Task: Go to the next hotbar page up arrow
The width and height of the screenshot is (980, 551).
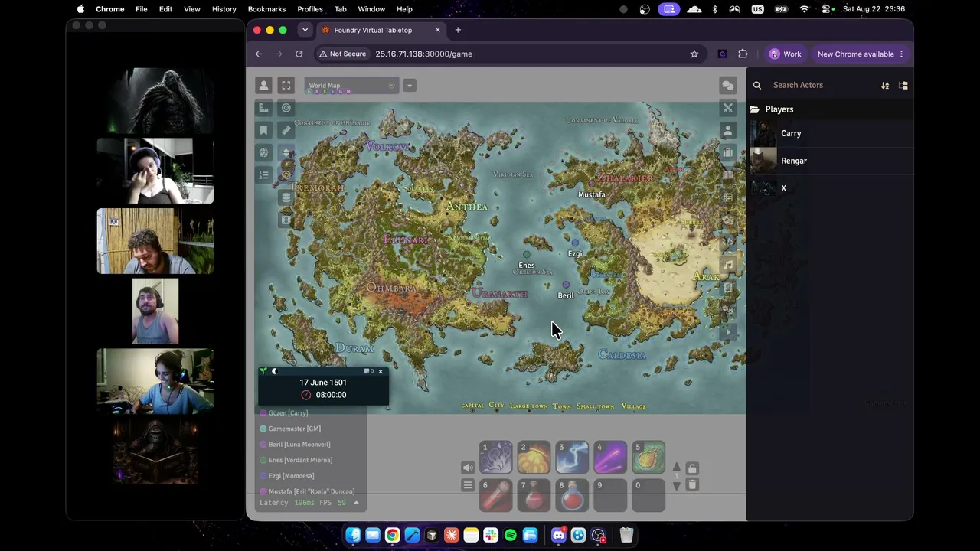Action: (676, 467)
